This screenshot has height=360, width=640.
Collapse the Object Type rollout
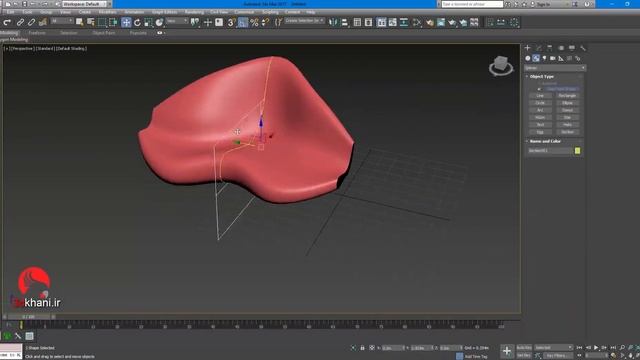[x=542, y=76]
